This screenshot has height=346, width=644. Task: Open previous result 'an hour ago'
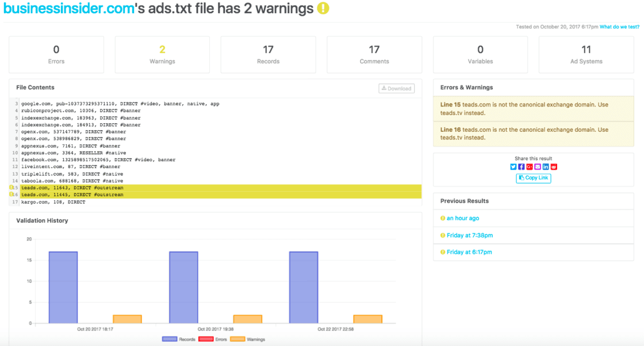[463, 218]
